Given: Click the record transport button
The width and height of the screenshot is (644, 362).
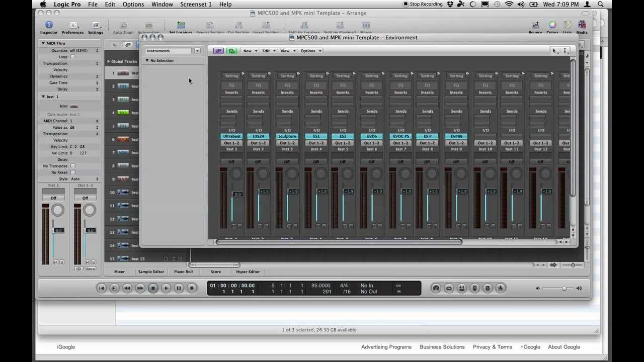Looking at the screenshot, I should (x=192, y=288).
